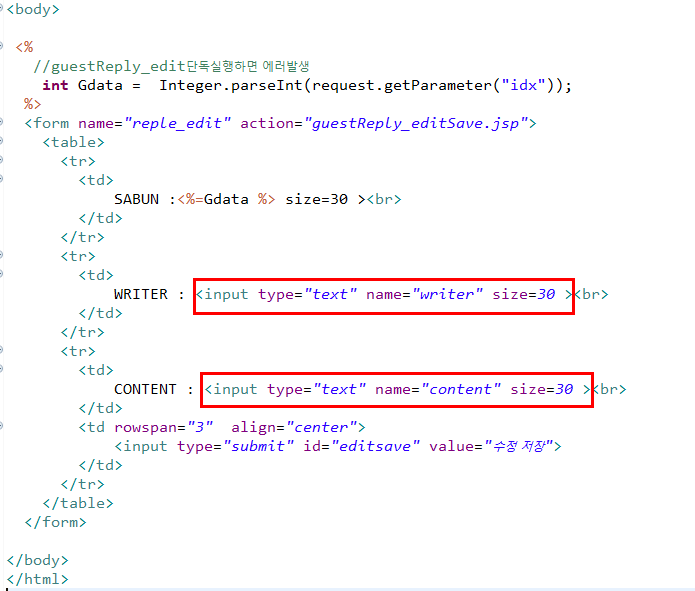Click the Korean comment line about guestReply_edit
Image resolution: width=695 pixels, height=591 pixels.
(x=171, y=67)
